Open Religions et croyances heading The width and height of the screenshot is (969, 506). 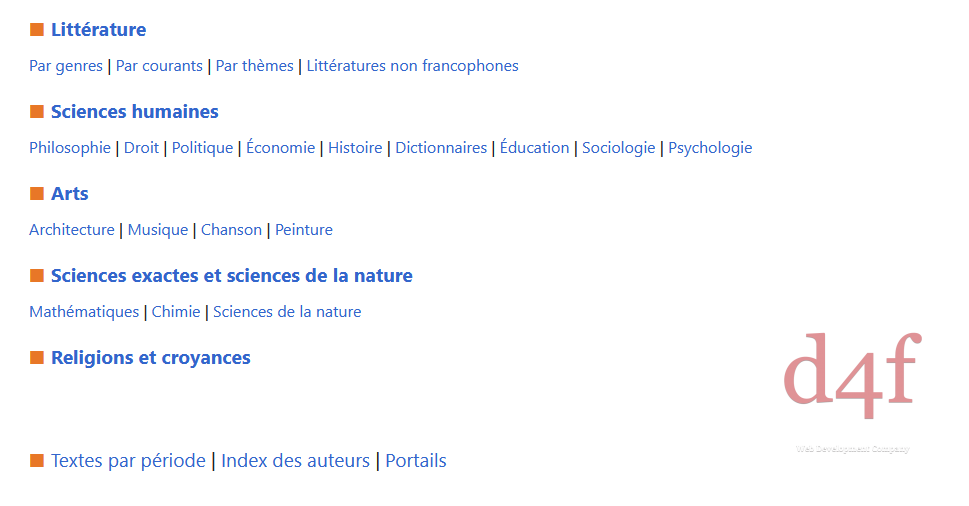(x=151, y=358)
